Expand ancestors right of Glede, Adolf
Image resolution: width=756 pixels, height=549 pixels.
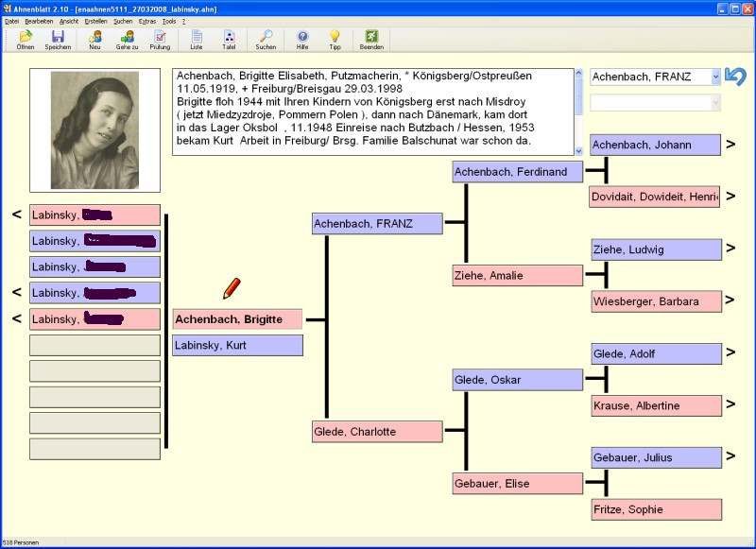point(730,353)
